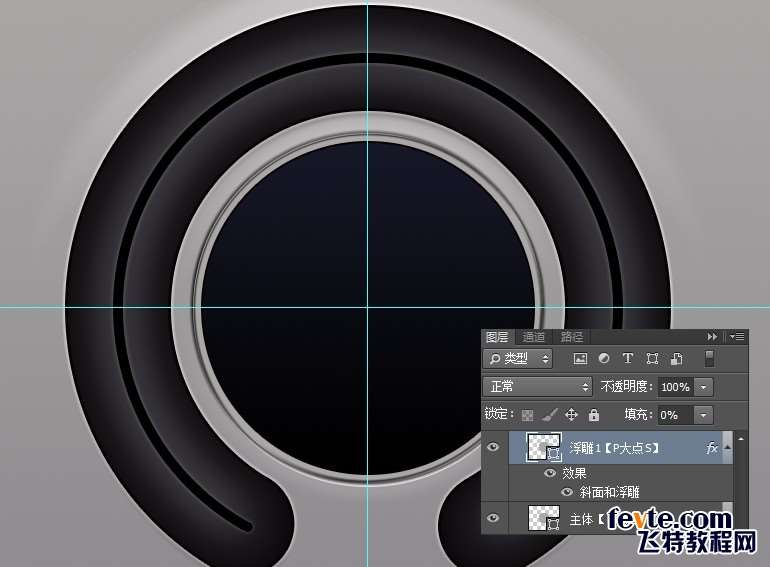Switch to the 路径 tab
This screenshot has width=770, height=567.
point(571,338)
